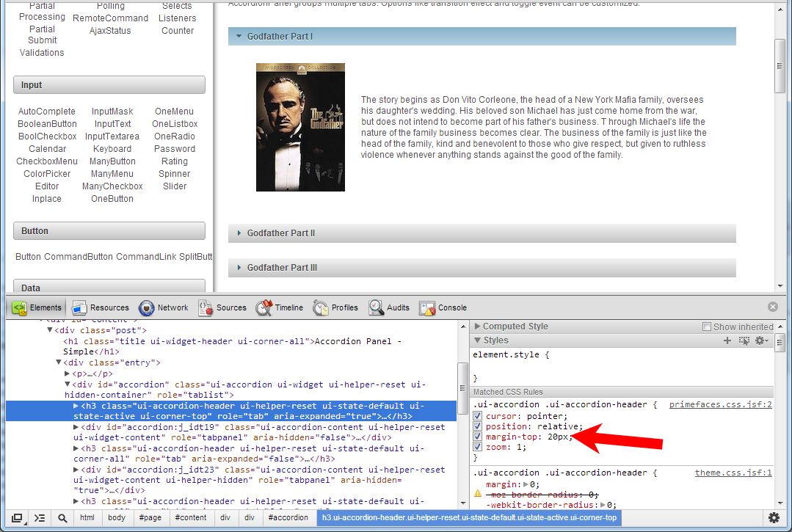Expand the Computed Style section
Viewport: 792px width, 532px height.
coord(477,327)
